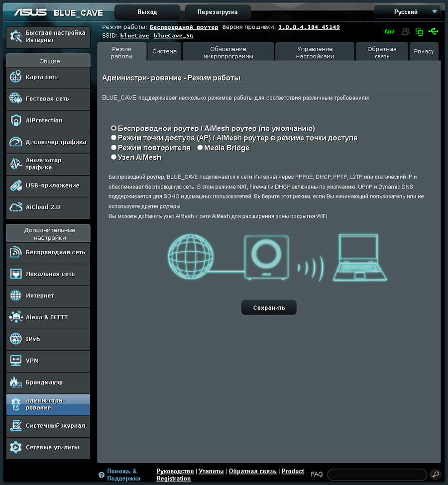This screenshot has height=485, width=448.
Task: Click the help question mark icon
Action: coord(101,475)
